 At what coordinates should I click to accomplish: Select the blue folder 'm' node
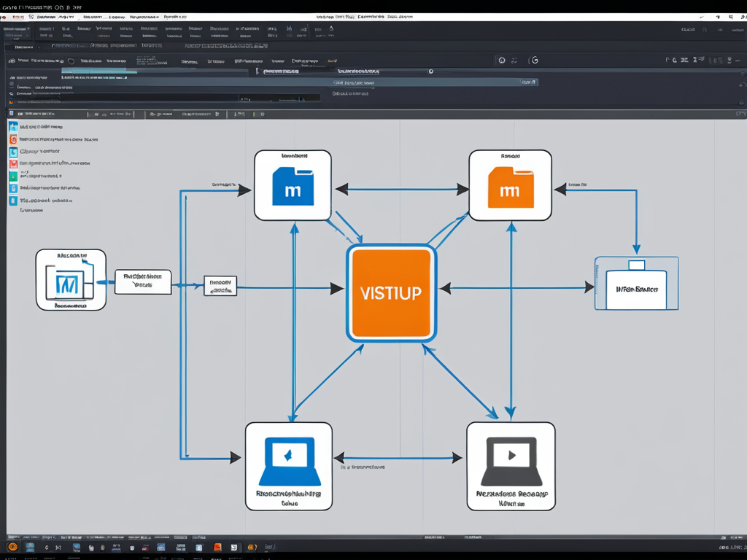(x=293, y=185)
